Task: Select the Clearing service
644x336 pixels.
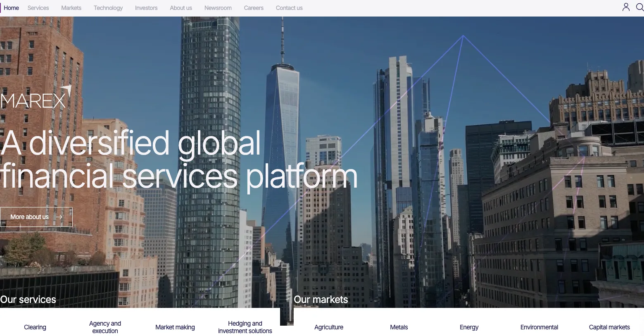Action: (x=35, y=327)
